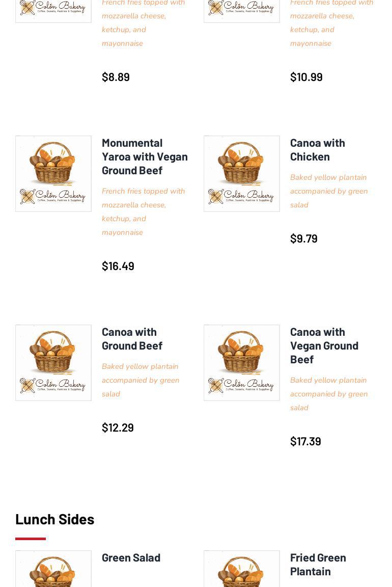Click the $9.79 price under Canoa with Chicken
392x587 pixels.
click(304, 238)
